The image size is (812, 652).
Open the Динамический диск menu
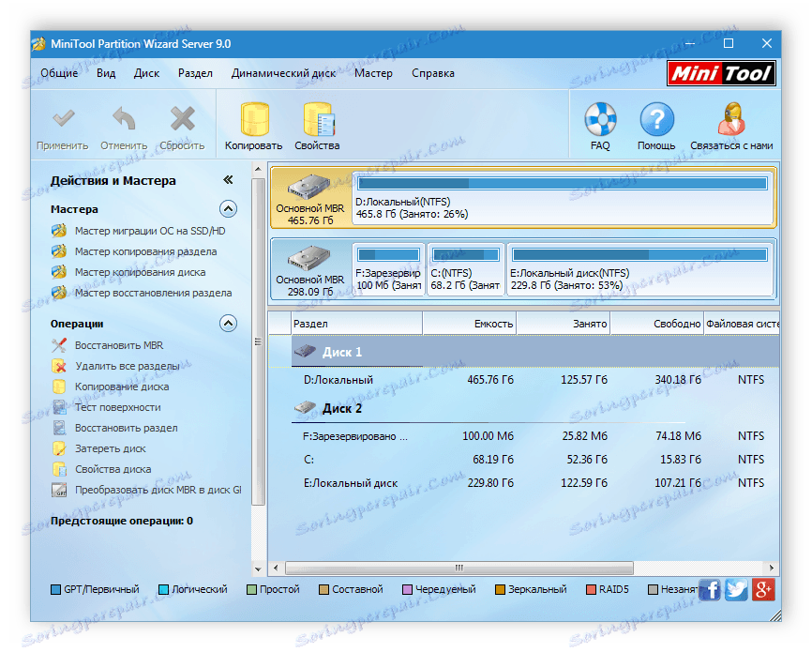(x=283, y=73)
